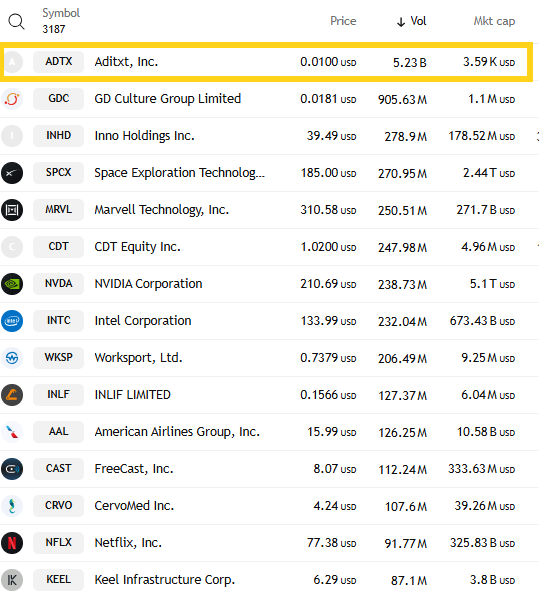Viewport: 539px width, 597px height.
Task: Open the American Airlines Group, Inc. link
Action: pos(177,432)
